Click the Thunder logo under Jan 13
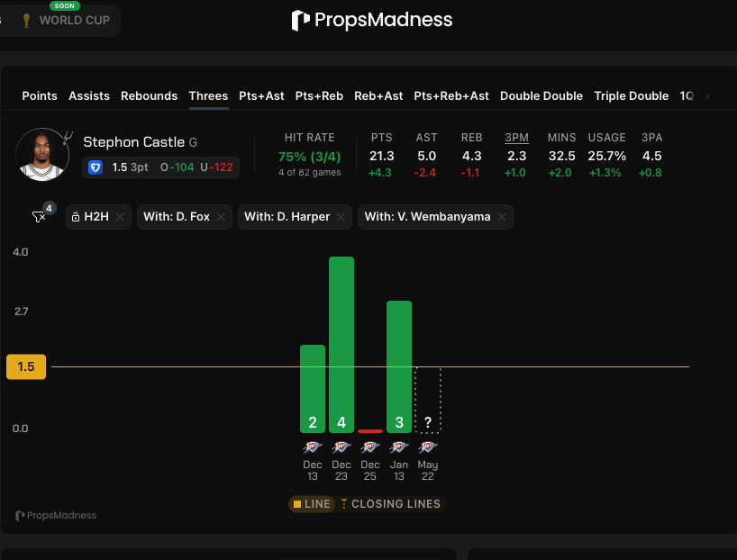 pos(399,447)
